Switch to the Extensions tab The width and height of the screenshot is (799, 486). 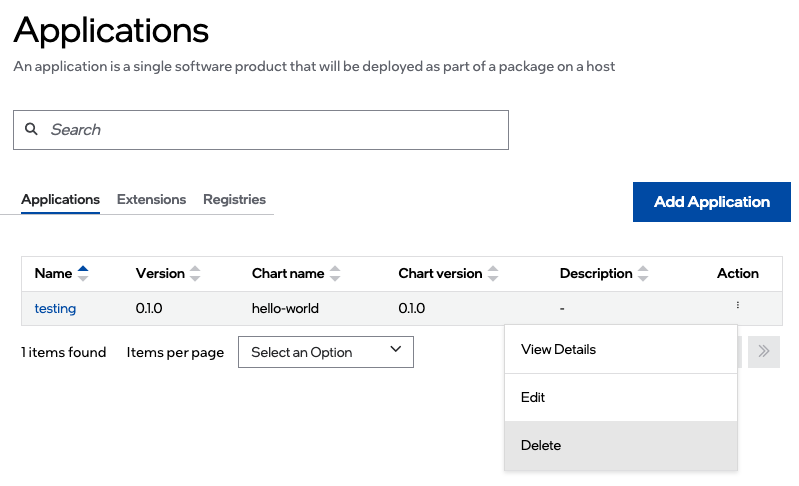(x=151, y=199)
